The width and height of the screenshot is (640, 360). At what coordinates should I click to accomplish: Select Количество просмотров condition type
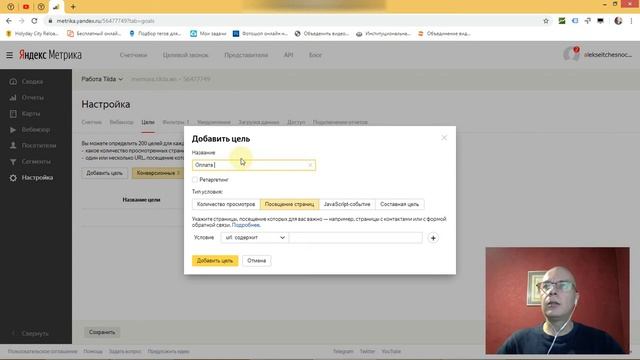pyautogui.click(x=226, y=204)
